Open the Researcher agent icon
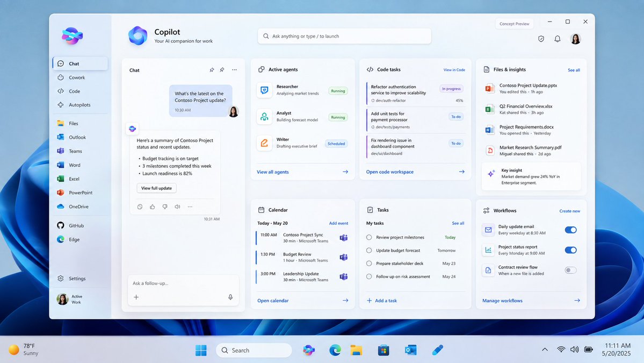The width and height of the screenshot is (644, 363). pos(264,90)
